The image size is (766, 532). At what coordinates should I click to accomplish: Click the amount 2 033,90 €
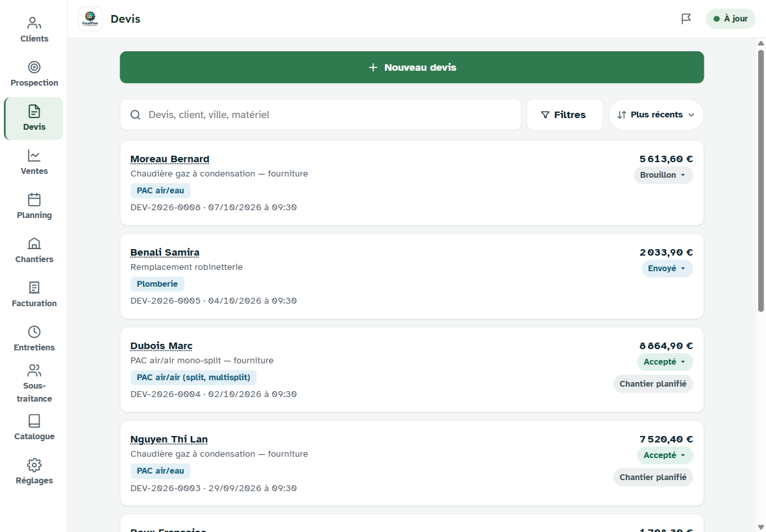(666, 252)
